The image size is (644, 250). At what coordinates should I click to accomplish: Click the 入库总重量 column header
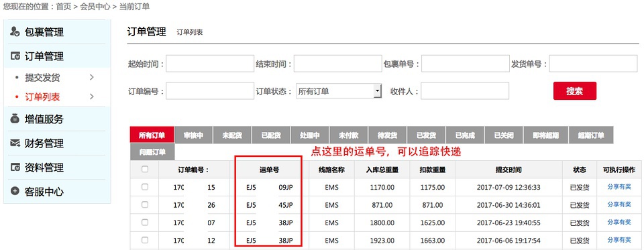coord(382,170)
